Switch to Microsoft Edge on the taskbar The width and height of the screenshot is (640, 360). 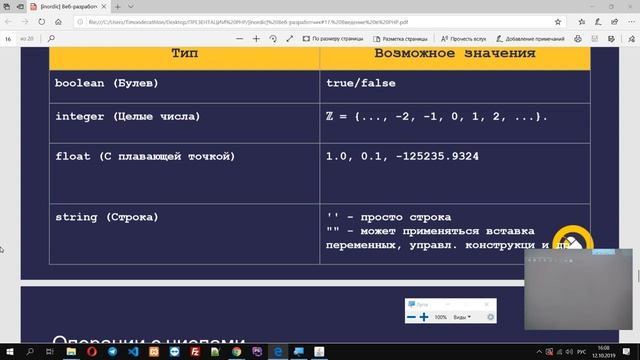278,351
